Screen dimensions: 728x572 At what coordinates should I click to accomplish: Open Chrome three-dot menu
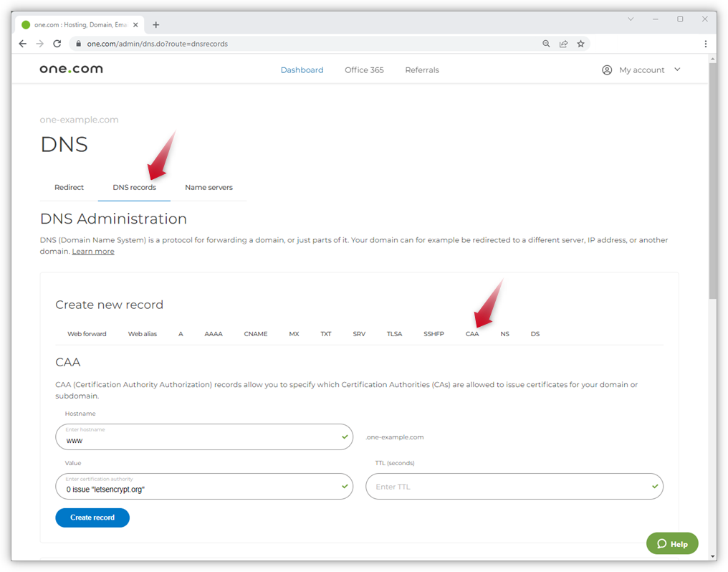coord(706,44)
